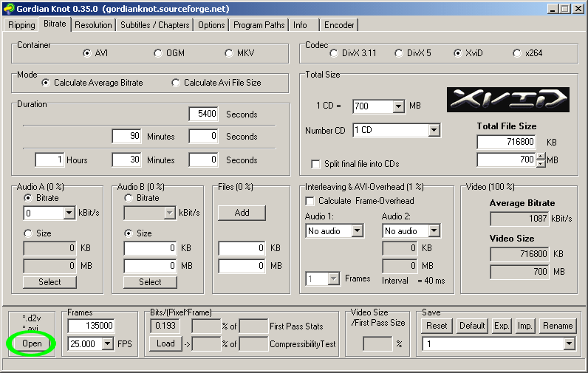Switch to the Resolution tab

pos(93,25)
